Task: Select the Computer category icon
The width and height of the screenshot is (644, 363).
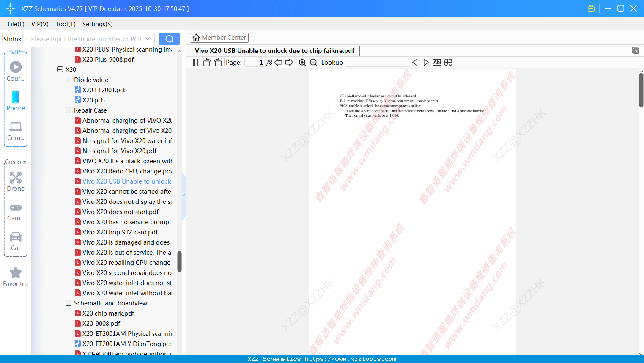Action: pos(16,131)
